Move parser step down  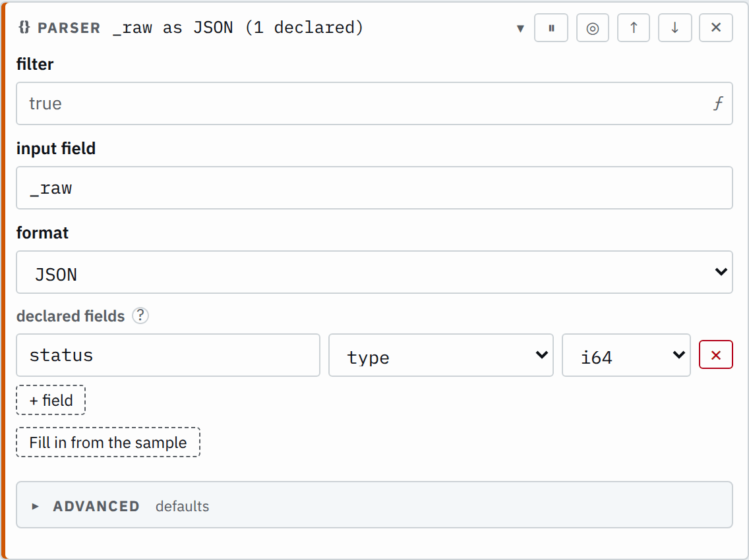(674, 28)
